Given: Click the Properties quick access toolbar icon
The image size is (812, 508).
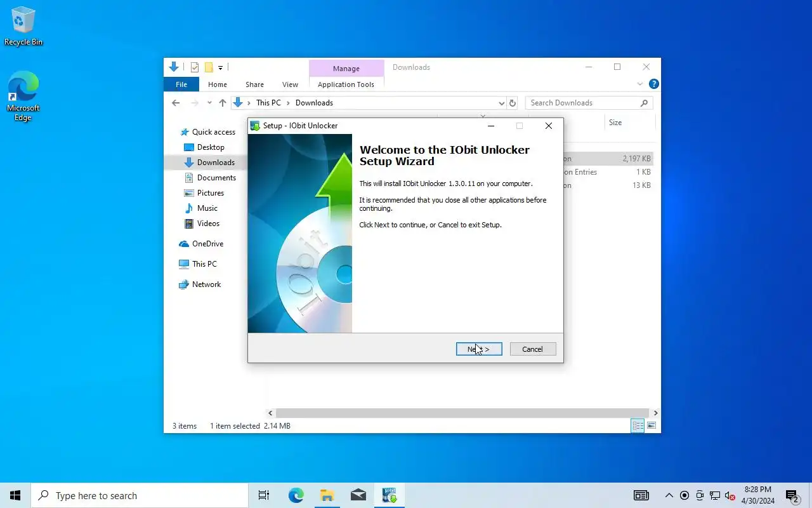Looking at the screenshot, I should (195, 67).
